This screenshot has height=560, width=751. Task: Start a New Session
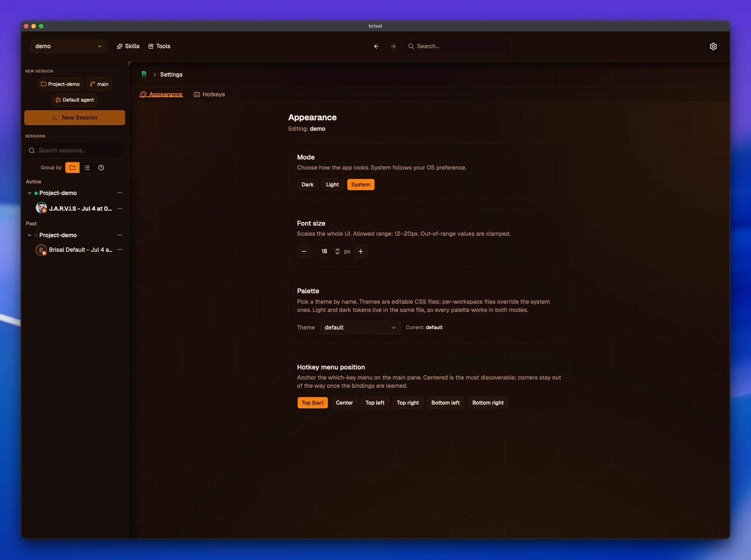(75, 118)
